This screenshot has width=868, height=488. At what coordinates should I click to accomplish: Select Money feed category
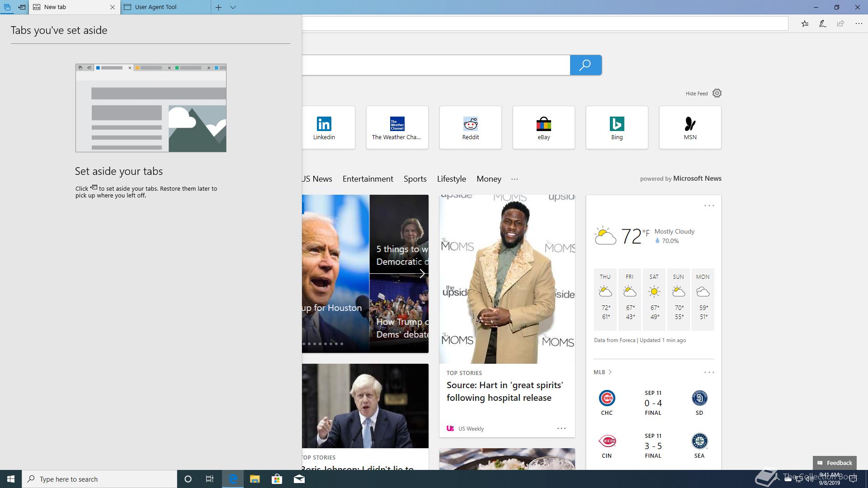point(489,179)
